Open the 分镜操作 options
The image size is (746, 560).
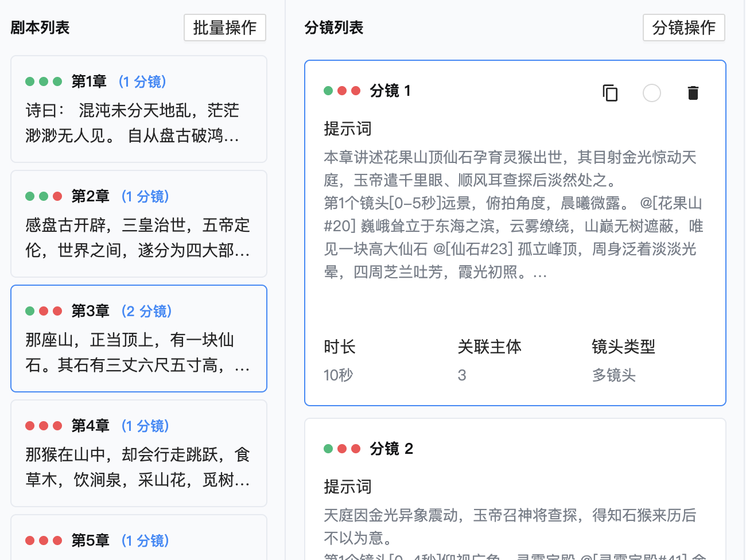pyautogui.click(x=684, y=28)
